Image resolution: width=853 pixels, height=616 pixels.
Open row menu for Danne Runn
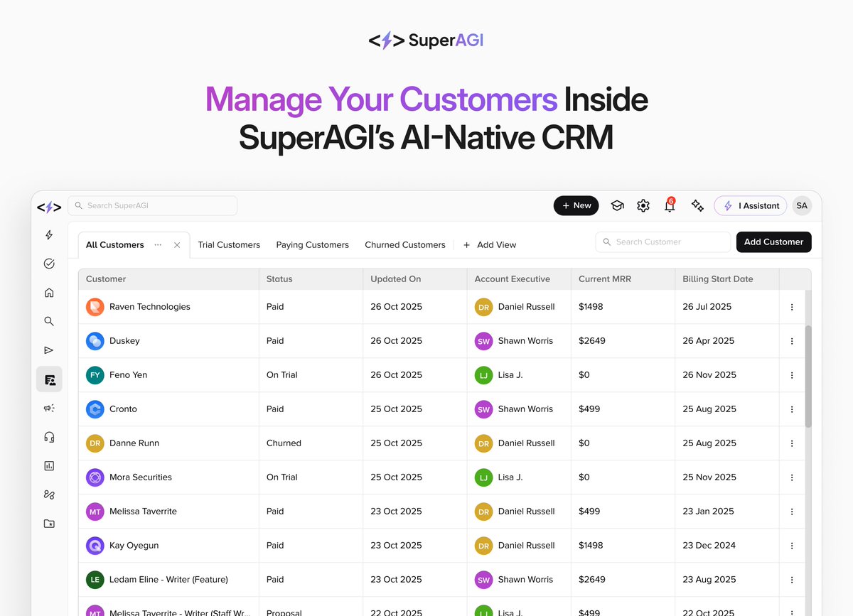[x=792, y=443]
